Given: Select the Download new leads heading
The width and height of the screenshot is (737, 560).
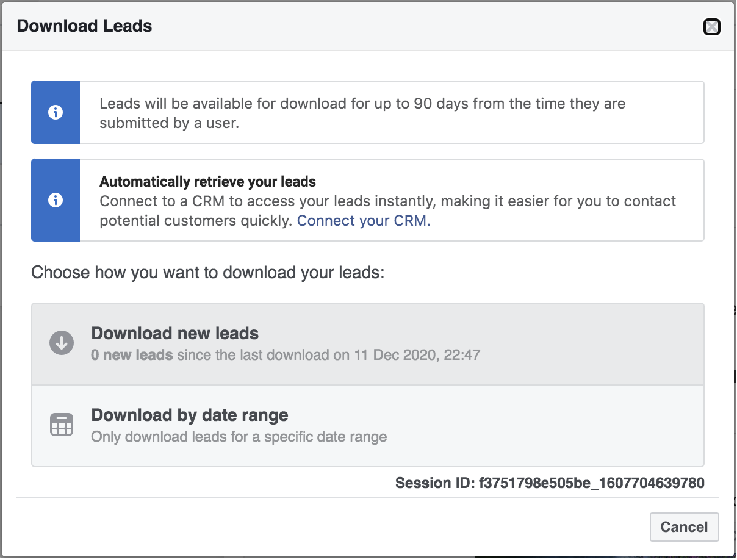Looking at the screenshot, I should [x=175, y=334].
